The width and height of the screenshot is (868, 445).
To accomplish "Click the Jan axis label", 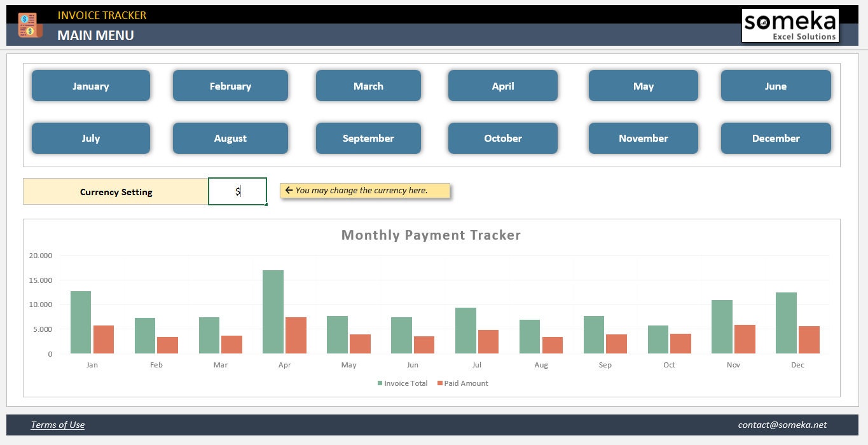I will coord(92,365).
